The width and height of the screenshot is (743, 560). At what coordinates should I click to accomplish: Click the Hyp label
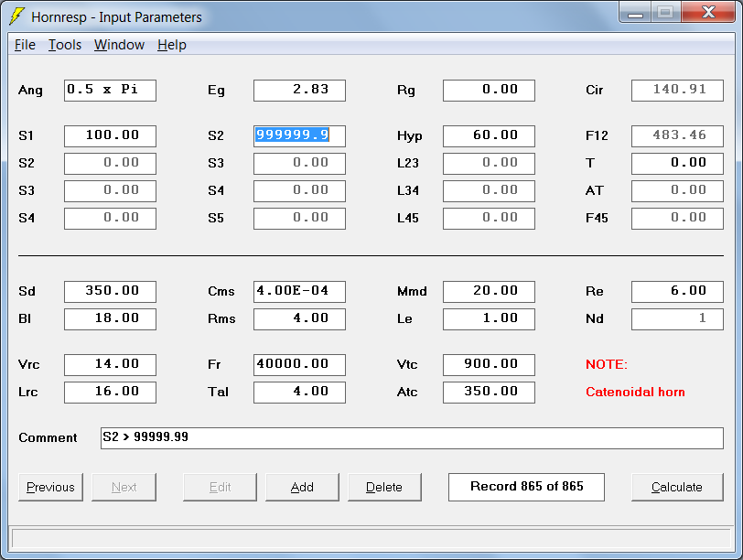409,136
